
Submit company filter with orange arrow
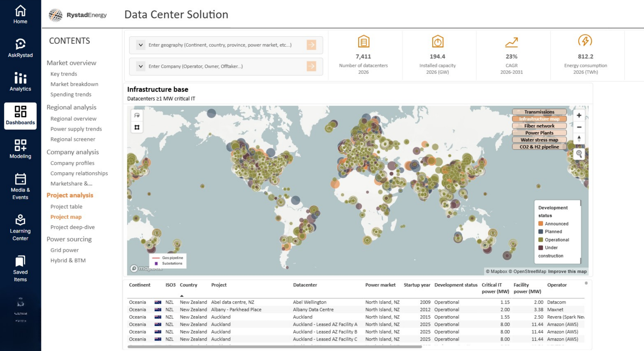311,66
